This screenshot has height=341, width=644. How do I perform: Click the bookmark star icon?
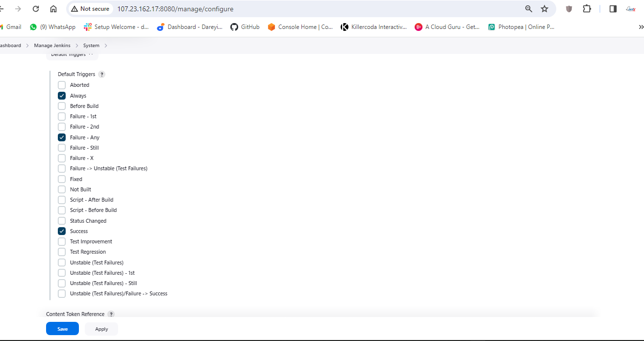coord(545,9)
